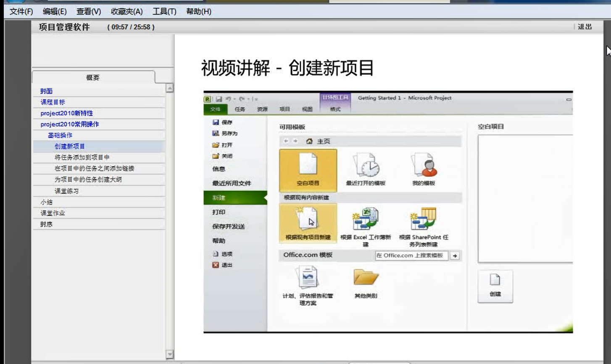Open the 工具(T) menu
Viewport: 611px width, 364px height.
pyautogui.click(x=164, y=12)
